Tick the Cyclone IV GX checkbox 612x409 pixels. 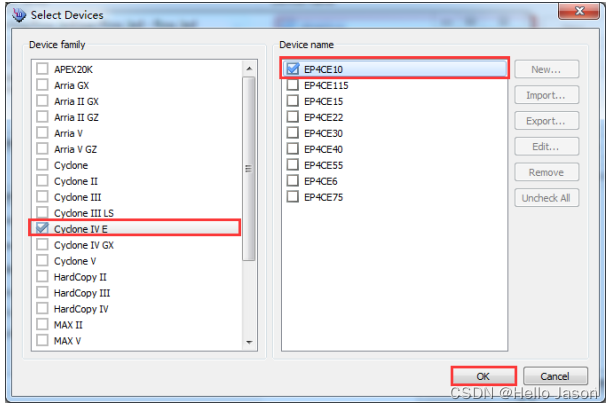click(42, 245)
